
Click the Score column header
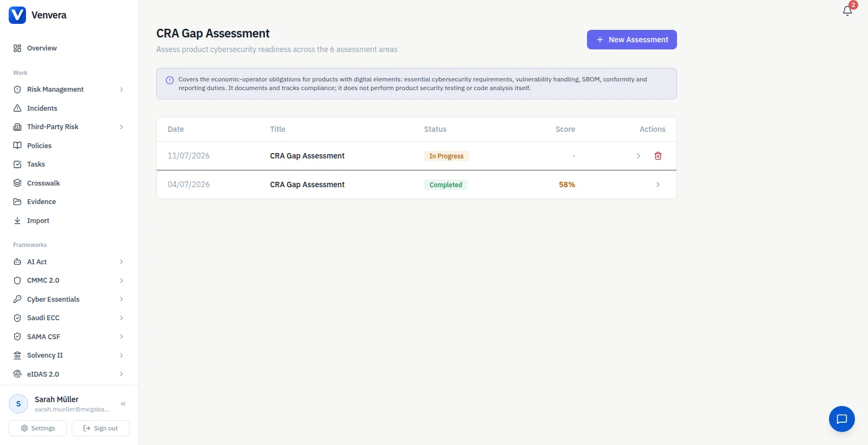[x=565, y=129]
